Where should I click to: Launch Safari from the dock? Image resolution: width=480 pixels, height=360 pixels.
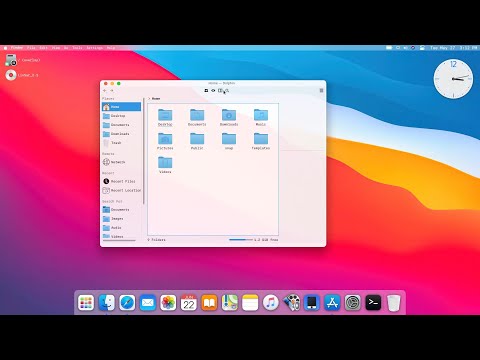(x=127, y=303)
